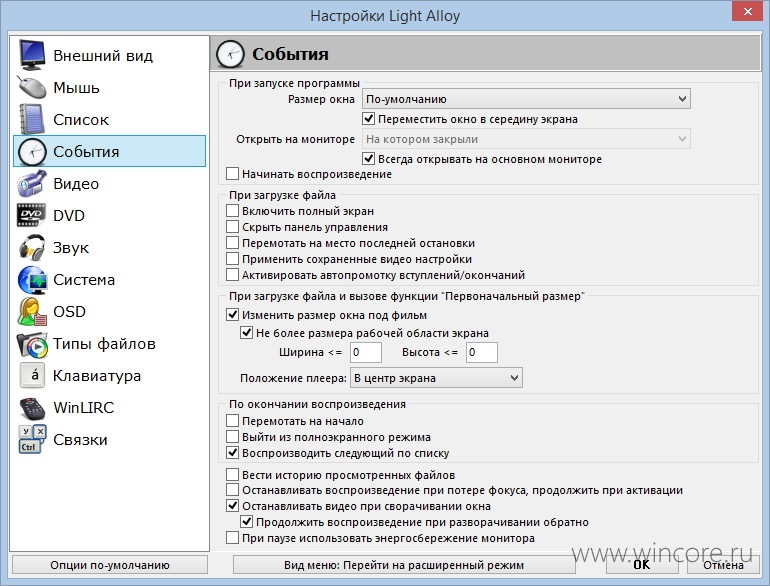This screenshot has height=586, width=770.
Task: Open the Открыть на мониторе dropdown
Action: 526,139
